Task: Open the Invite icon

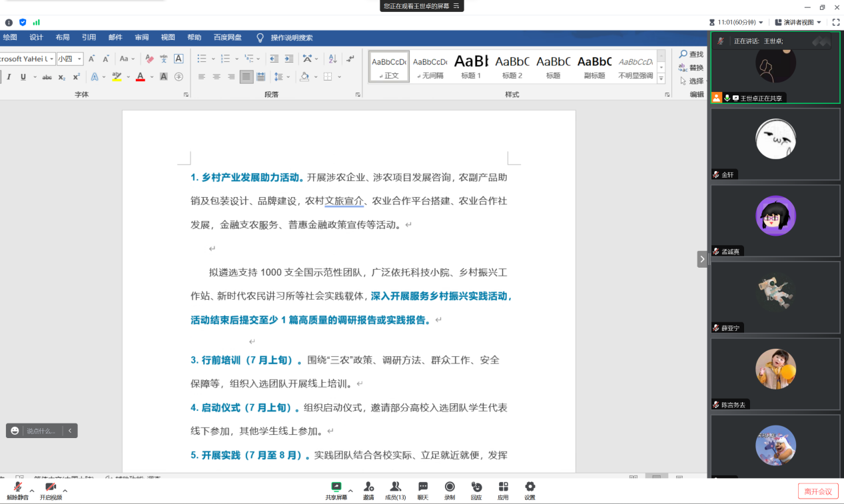Action: (368, 487)
